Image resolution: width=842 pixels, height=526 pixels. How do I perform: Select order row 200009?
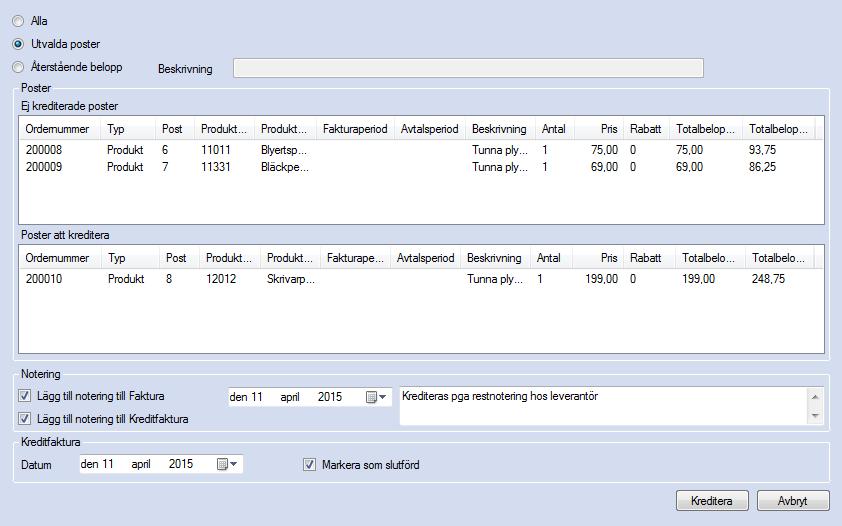coord(421,167)
